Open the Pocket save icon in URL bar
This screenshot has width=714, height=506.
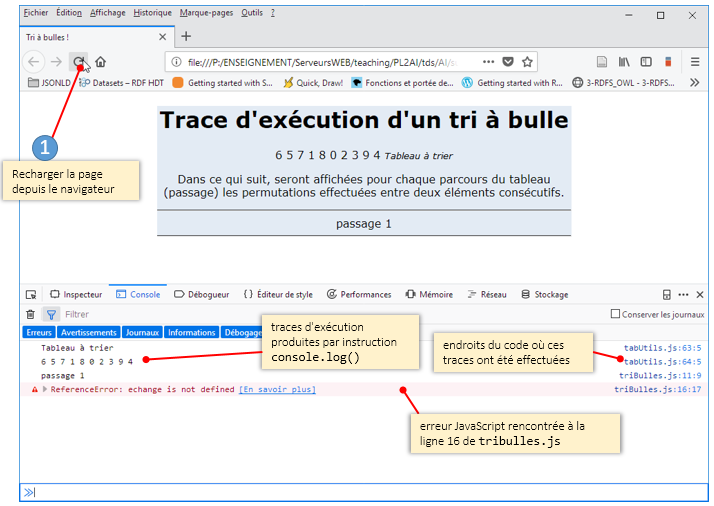pyautogui.click(x=508, y=61)
